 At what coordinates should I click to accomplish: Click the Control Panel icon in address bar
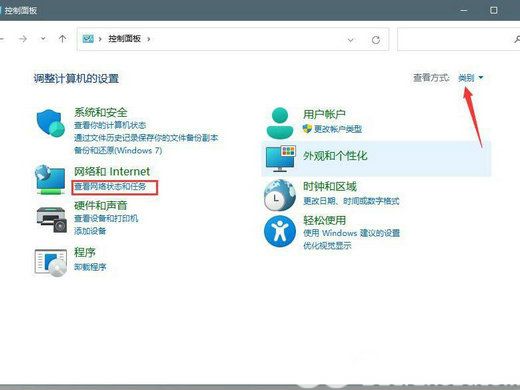click(x=88, y=39)
